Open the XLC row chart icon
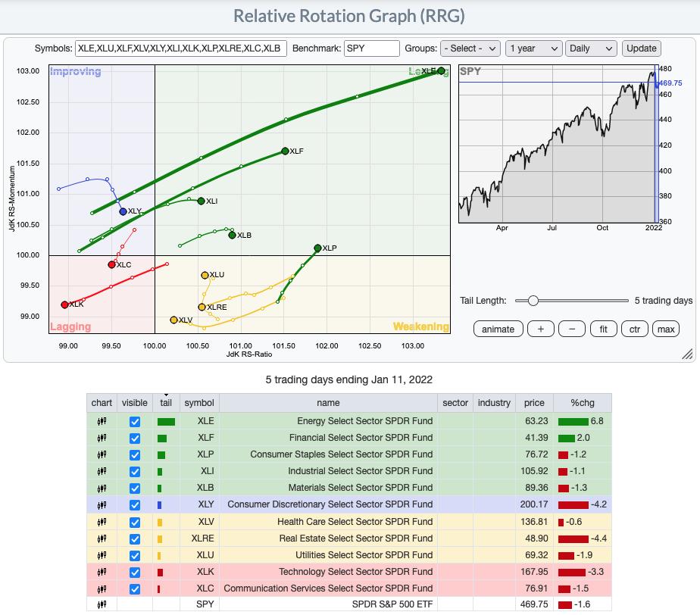The height and width of the screenshot is (615, 700). pyautogui.click(x=102, y=588)
